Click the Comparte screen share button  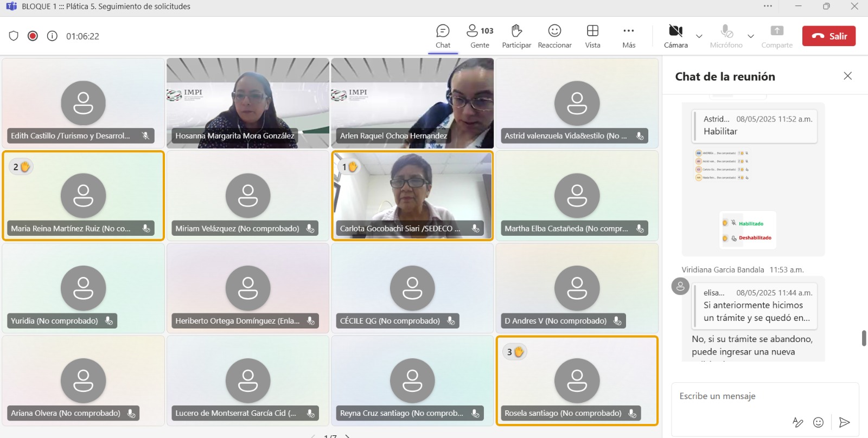pyautogui.click(x=777, y=36)
